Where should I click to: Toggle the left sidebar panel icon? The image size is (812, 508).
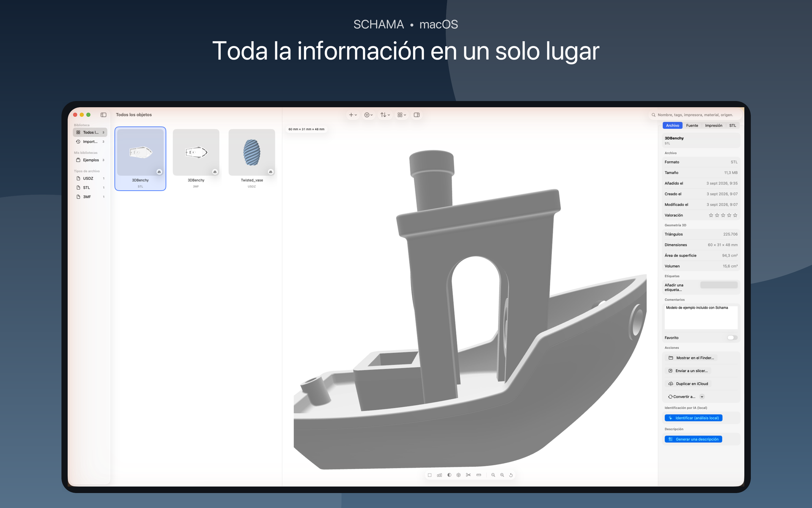[103, 115]
